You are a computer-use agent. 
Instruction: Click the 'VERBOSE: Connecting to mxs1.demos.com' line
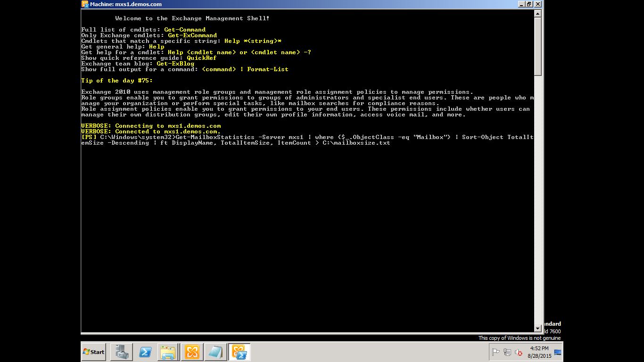[x=151, y=126]
